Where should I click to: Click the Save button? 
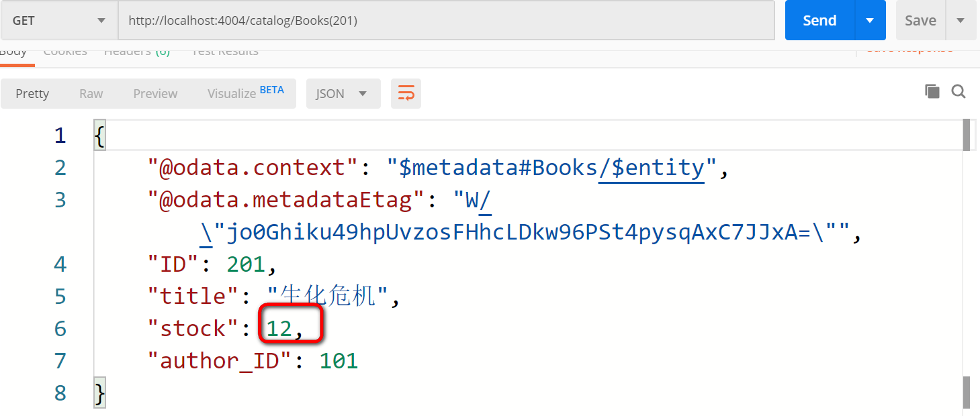click(x=920, y=20)
